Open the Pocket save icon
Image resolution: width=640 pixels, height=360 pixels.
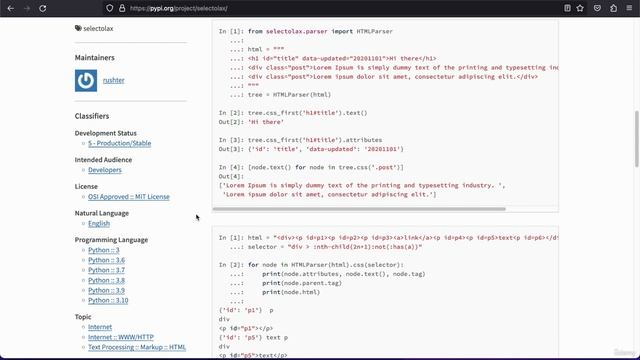point(597,8)
